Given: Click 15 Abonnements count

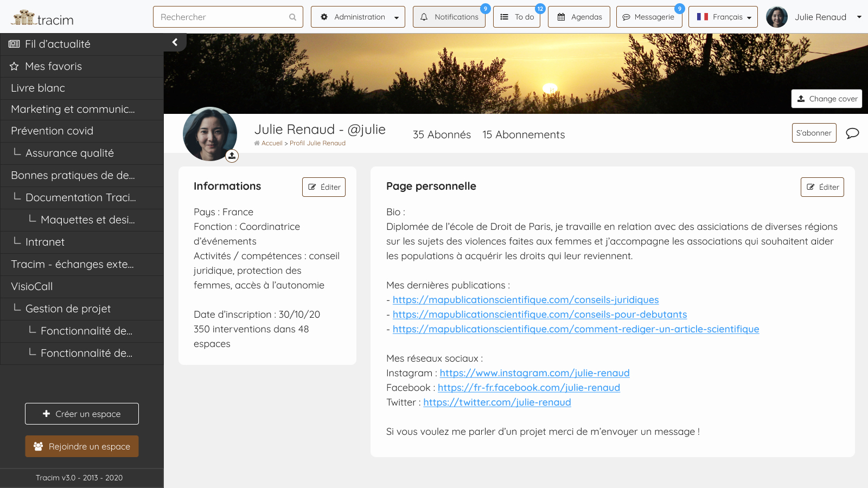Looking at the screenshot, I should point(524,134).
